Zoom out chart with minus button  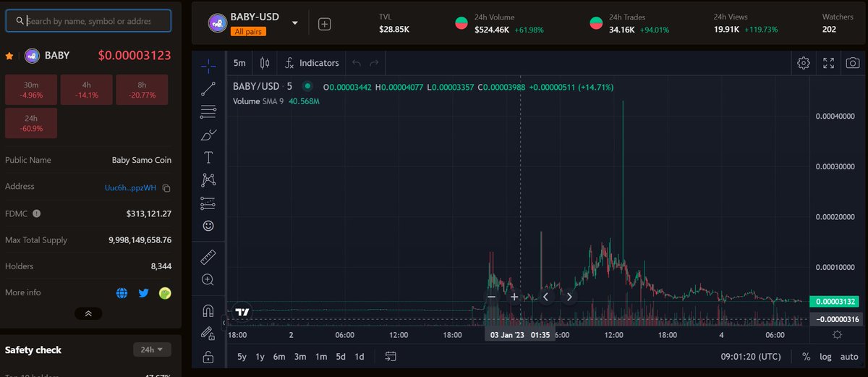point(491,297)
